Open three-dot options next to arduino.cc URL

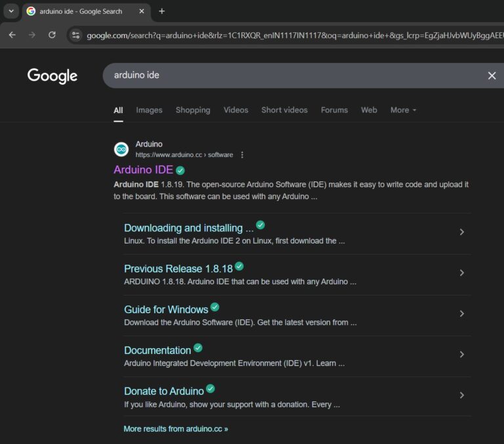tap(242, 155)
